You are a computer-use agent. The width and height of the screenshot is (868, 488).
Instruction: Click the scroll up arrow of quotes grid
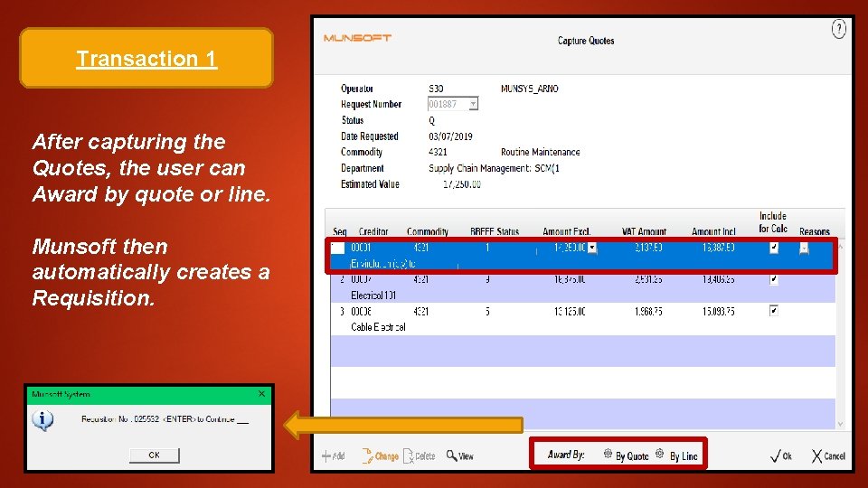(x=840, y=247)
